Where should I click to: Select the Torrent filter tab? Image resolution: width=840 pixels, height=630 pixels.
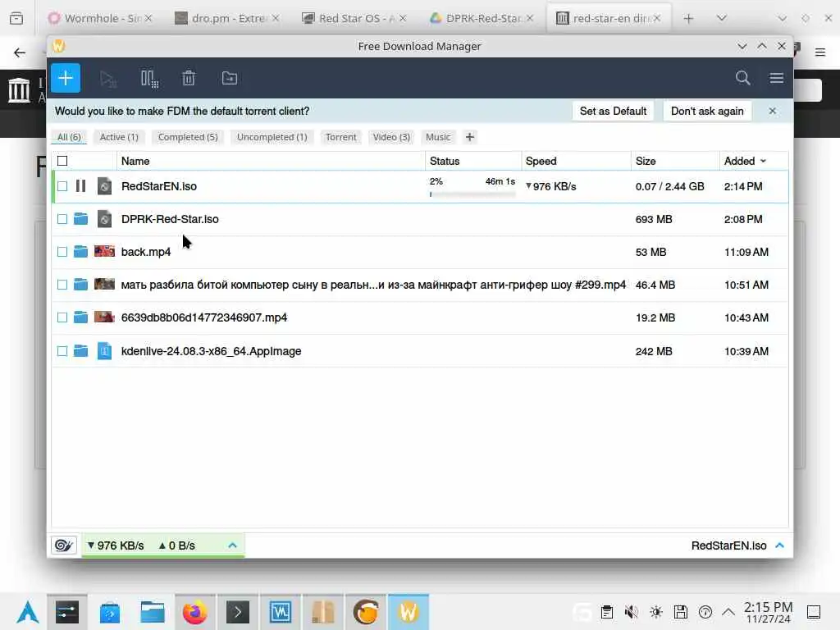pos(340,137)
